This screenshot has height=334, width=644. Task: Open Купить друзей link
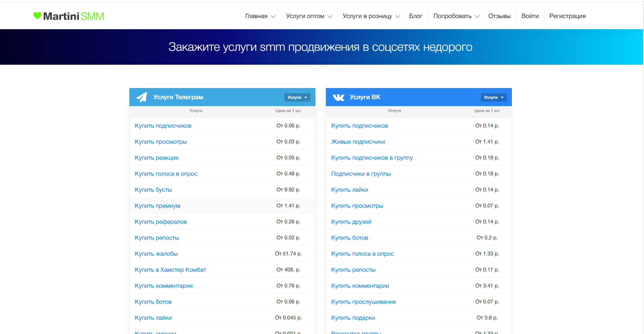tap(351, 222)
